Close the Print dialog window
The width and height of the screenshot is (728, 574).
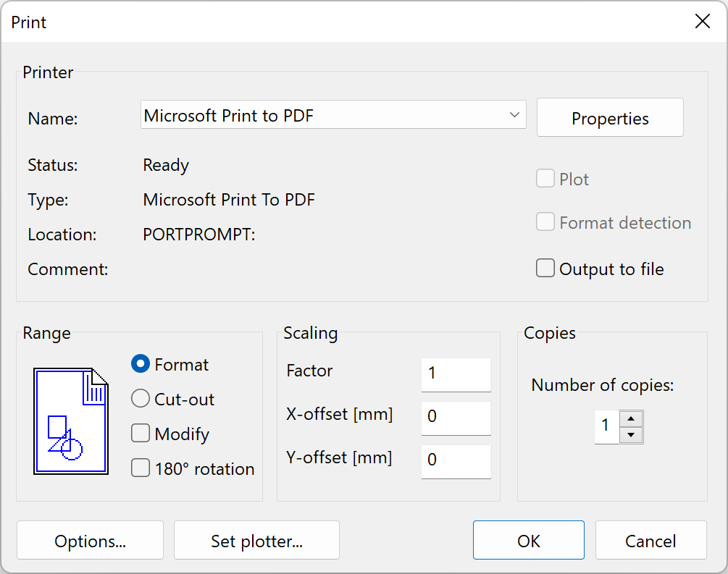(702, 22)
